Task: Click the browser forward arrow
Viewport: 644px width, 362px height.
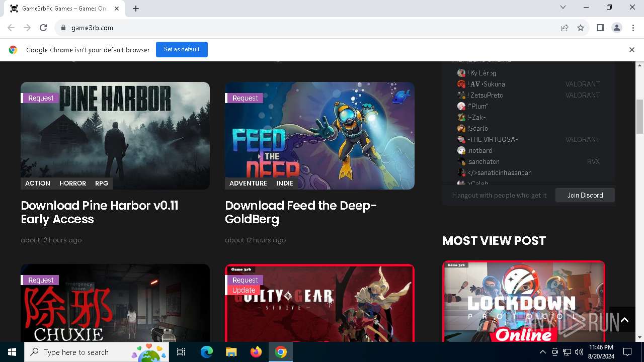Action: [x=27, y=28]
